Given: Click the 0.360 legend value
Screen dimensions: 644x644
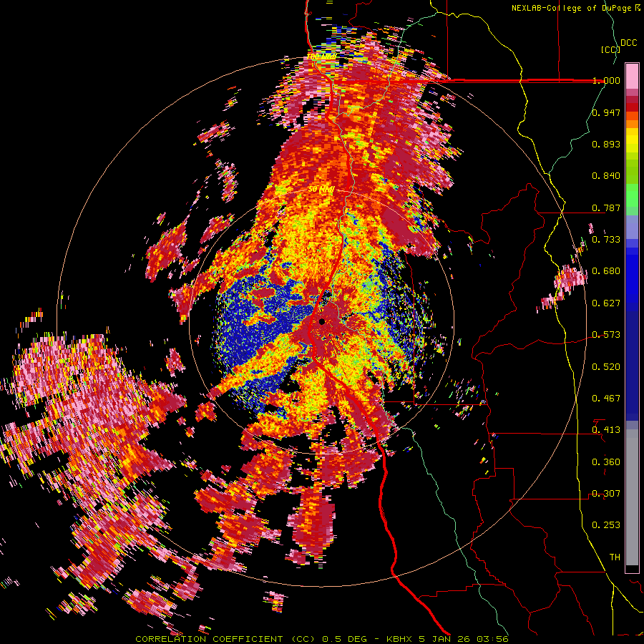Looking at the screenshot, I should click(606, 462).
